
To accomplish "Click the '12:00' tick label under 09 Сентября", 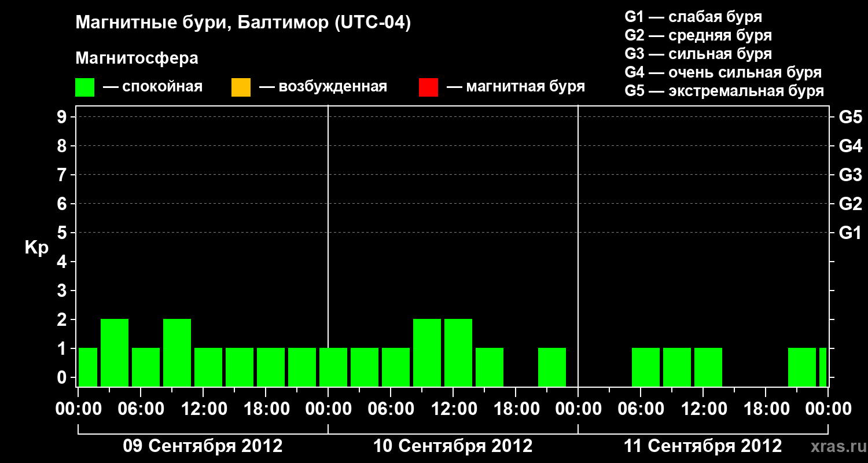I will point(203,409).
